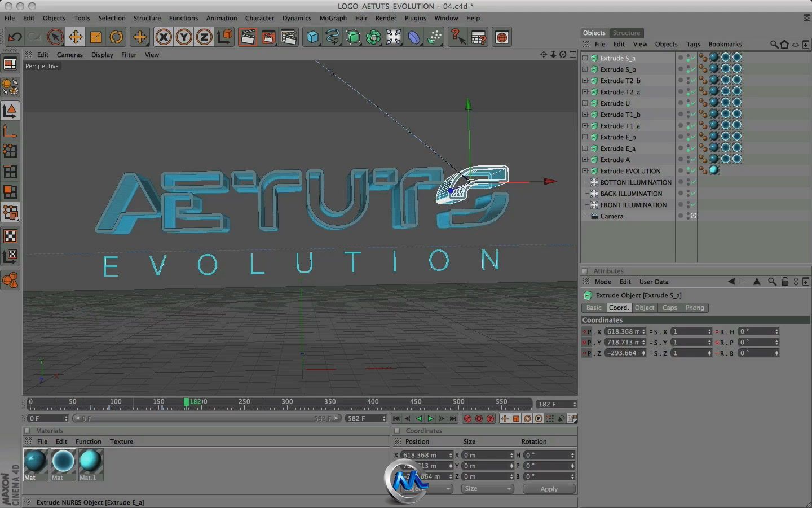Click the material tag on Extrude EVOLUTION

click(714, 170)
